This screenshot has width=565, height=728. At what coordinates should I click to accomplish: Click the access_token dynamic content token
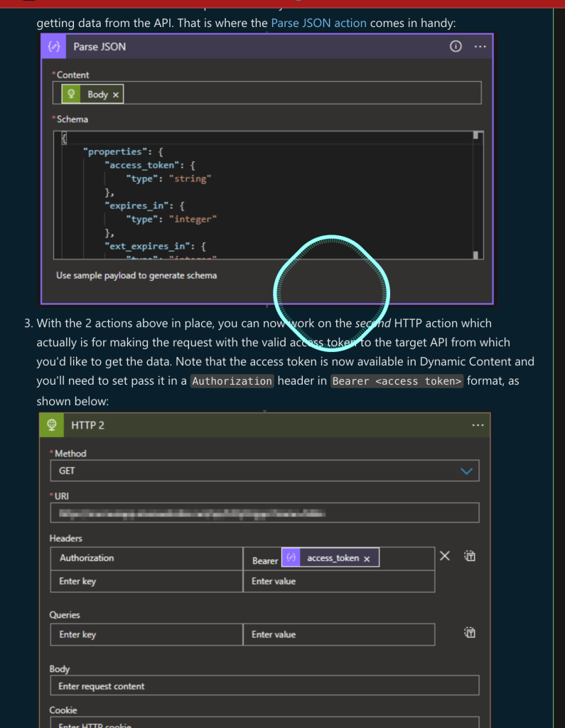pyautogui.click(x=330, y=557)
